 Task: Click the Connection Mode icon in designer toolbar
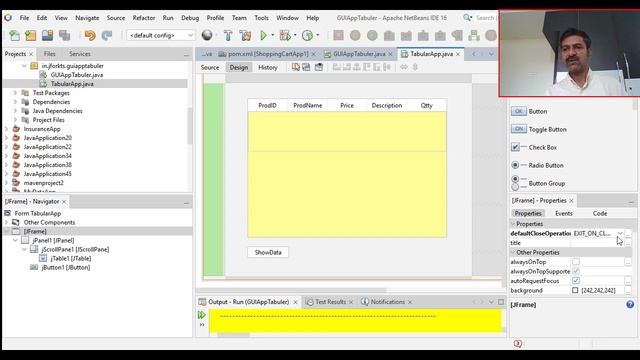pyautogui.click(x=306, y=67)
